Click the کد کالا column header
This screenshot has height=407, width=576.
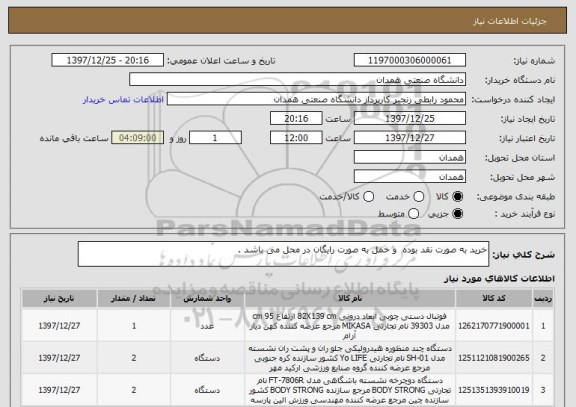pos(494,298)
